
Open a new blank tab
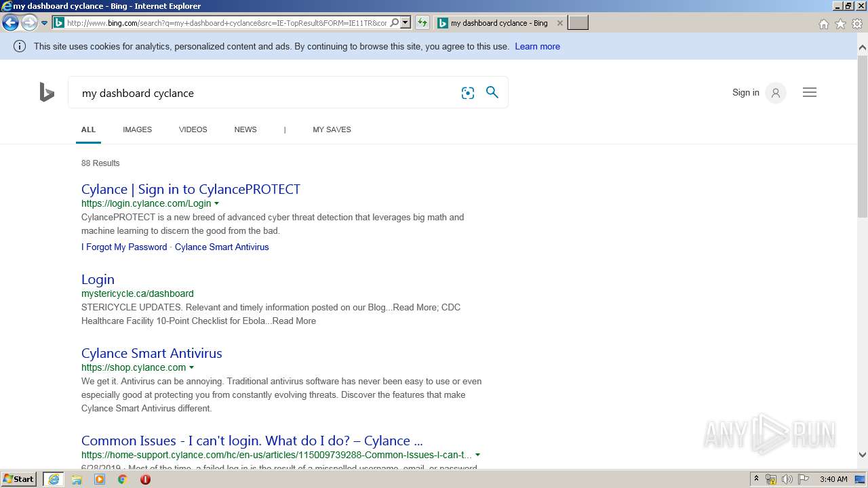(x=578, y=23)
